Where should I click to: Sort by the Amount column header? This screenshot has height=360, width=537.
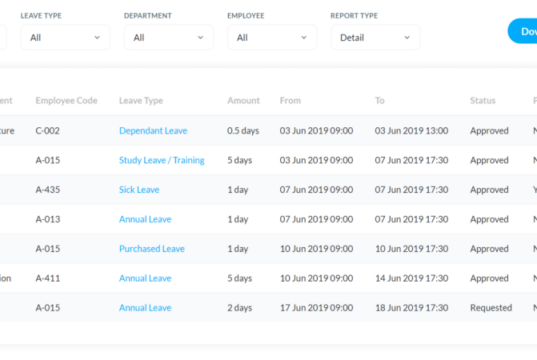point(243,100)
